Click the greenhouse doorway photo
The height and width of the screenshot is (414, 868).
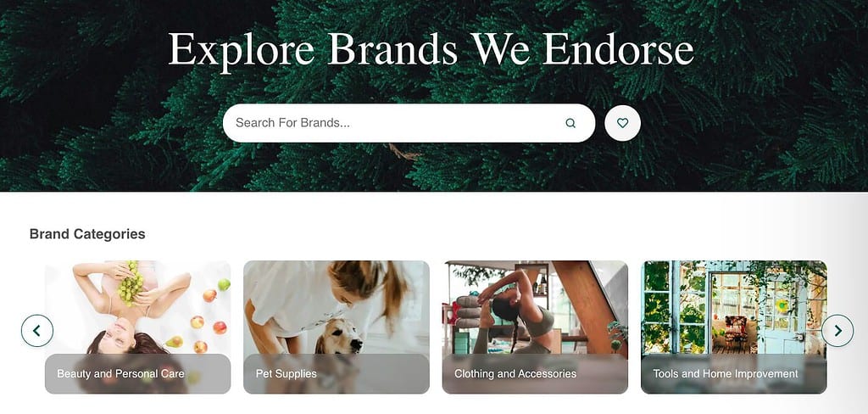[x=734, y=308]
